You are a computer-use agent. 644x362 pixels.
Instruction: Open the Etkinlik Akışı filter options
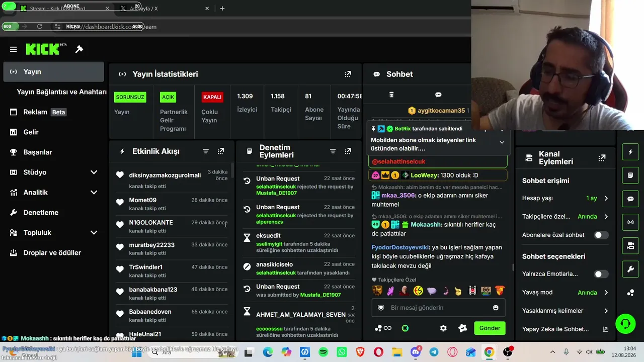tap(206, 151)
